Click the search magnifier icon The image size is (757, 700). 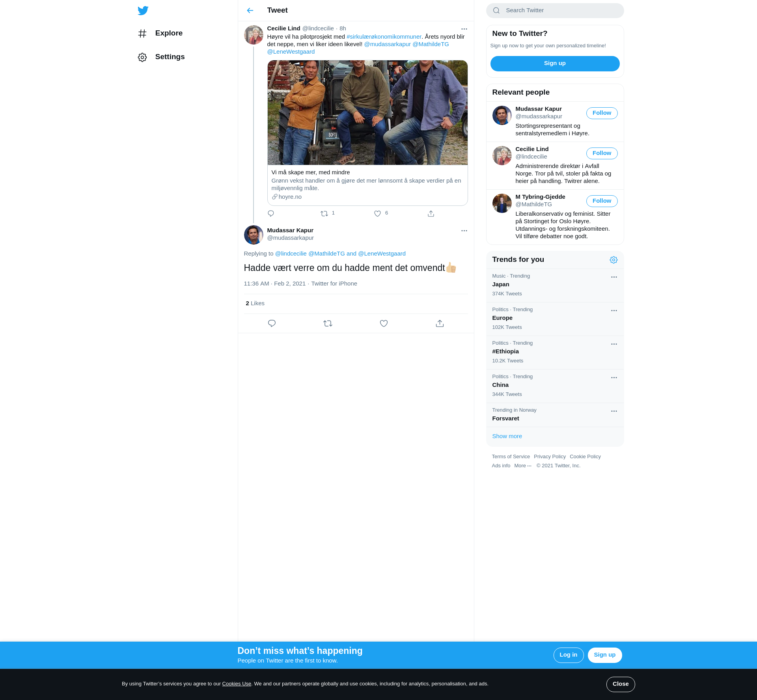tap(496, 11)
